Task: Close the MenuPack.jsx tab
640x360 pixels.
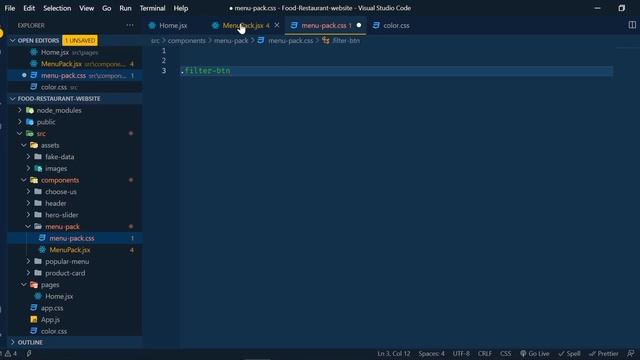Action: coord(277,25)
